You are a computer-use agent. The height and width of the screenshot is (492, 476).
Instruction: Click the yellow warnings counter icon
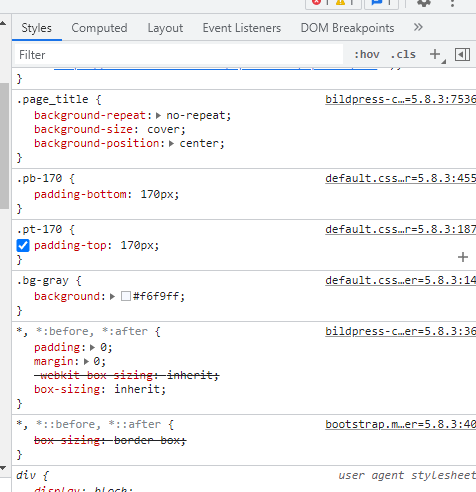click(x=340, y=2)
